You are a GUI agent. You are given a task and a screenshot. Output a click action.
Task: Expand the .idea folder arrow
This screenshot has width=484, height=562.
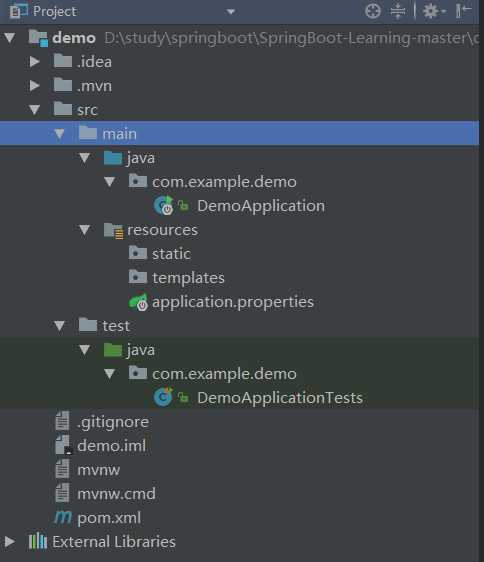coord(34,62)
